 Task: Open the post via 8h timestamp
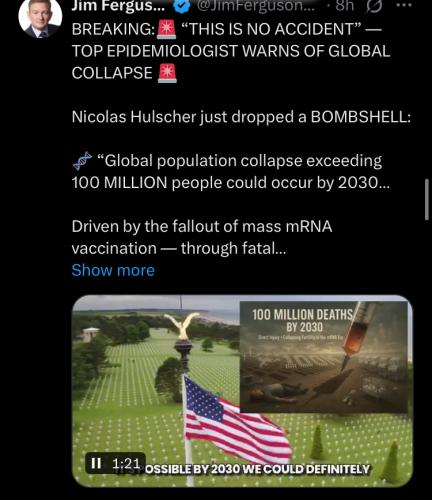[344, 6]
